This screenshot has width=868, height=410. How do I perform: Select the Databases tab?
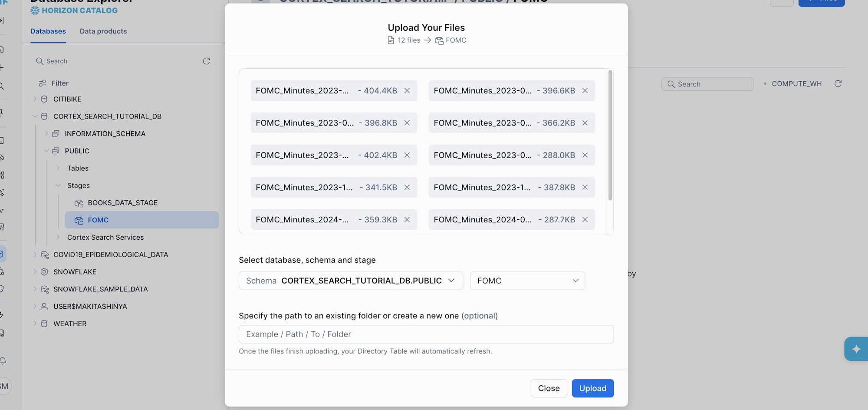pyautogui.click(x=48, y=31)
